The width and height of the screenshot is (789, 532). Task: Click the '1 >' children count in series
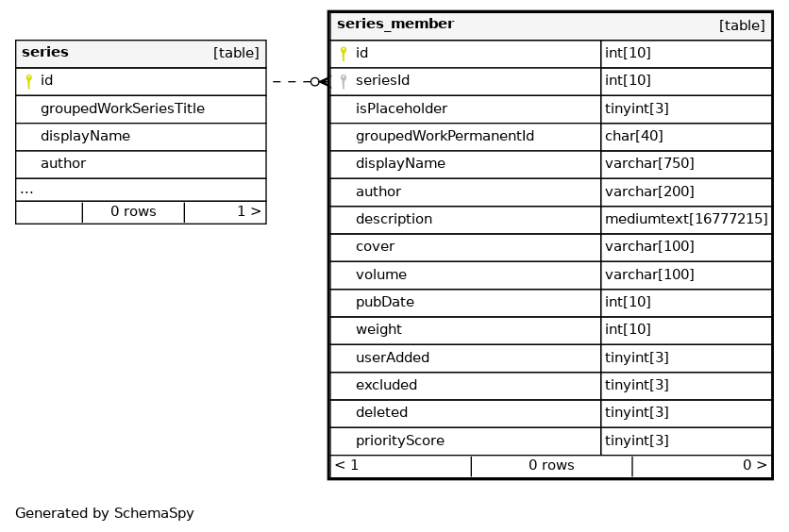[x=248, y=211]
